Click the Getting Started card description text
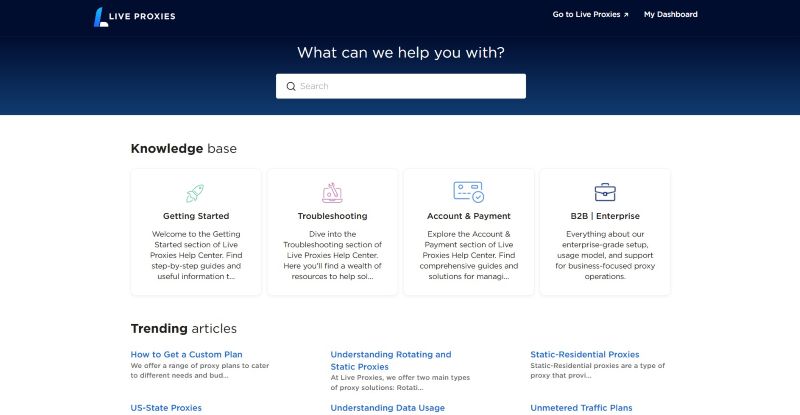This screenshot has height=415, width=800. tap(196, 255)
